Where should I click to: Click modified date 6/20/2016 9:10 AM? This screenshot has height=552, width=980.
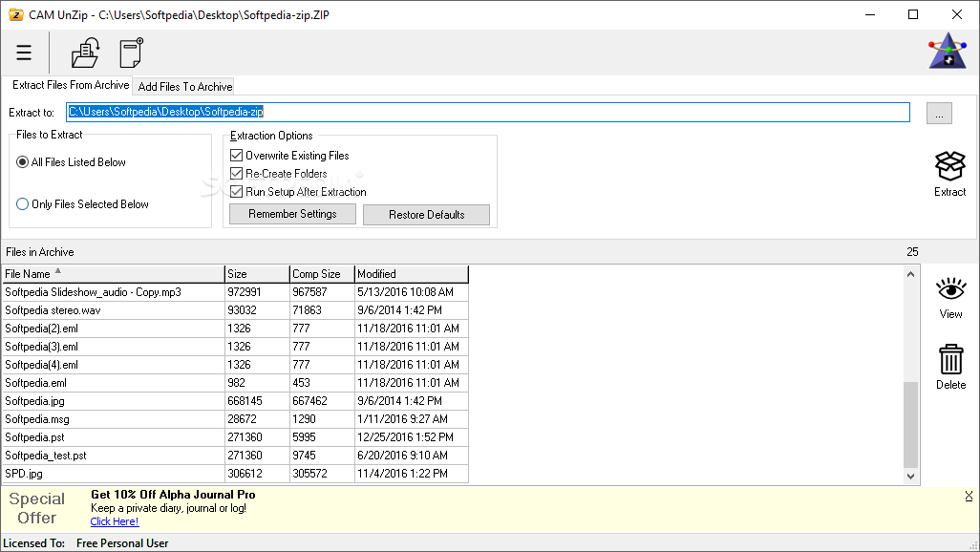(x=402, y=456)
